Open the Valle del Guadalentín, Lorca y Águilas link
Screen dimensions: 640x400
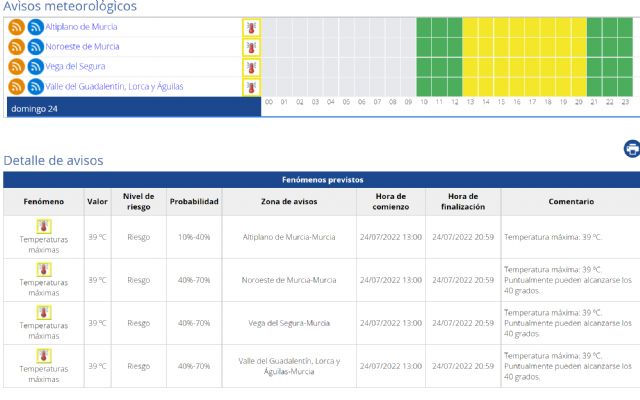114,87
